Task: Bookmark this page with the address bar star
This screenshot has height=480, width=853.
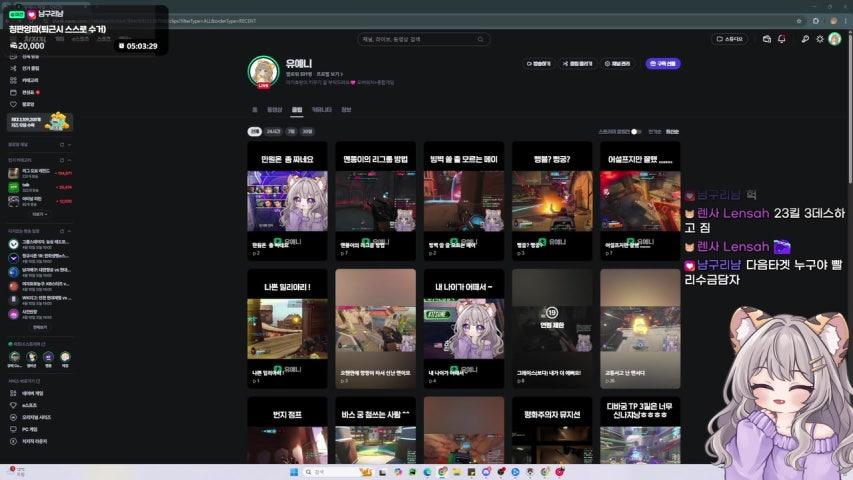Action: tap(799, 21)
